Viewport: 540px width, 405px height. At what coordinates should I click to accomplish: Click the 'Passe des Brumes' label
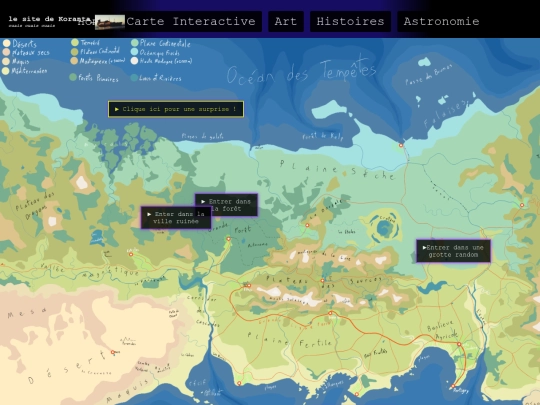click(x=428, y=75)
